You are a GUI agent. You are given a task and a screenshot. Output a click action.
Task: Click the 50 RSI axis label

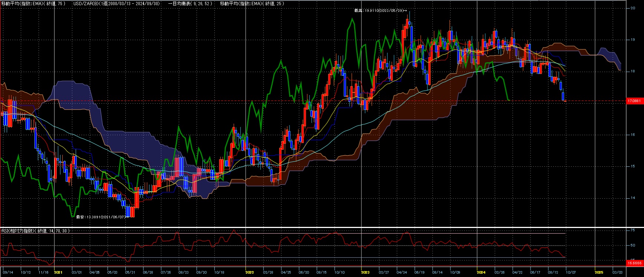click(x=633, y=245)
